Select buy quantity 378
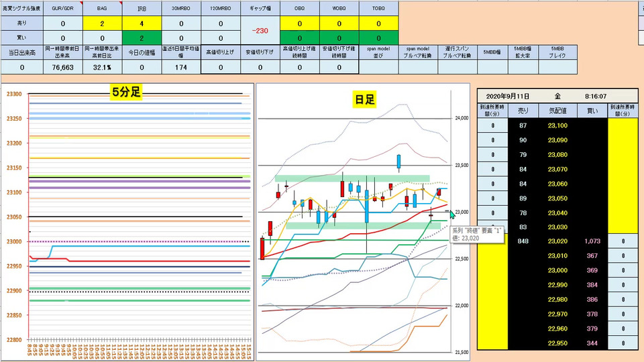 click(592, 314)
